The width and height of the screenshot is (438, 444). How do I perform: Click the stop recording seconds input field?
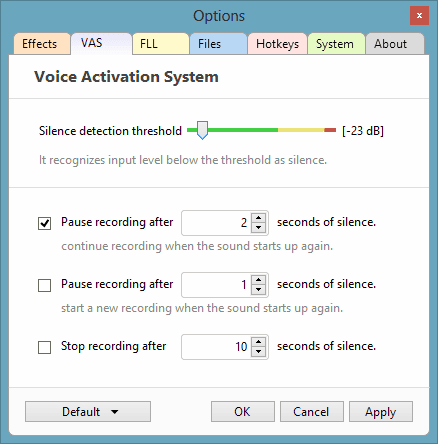(217, 347)
